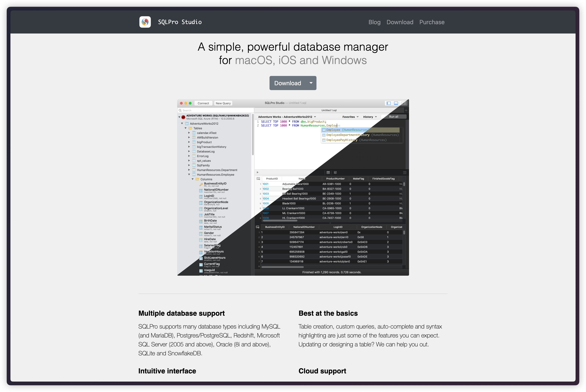The width and height of the screenshot is (586, 392).
Task: Click the large Download button
Action: point(287,83)
